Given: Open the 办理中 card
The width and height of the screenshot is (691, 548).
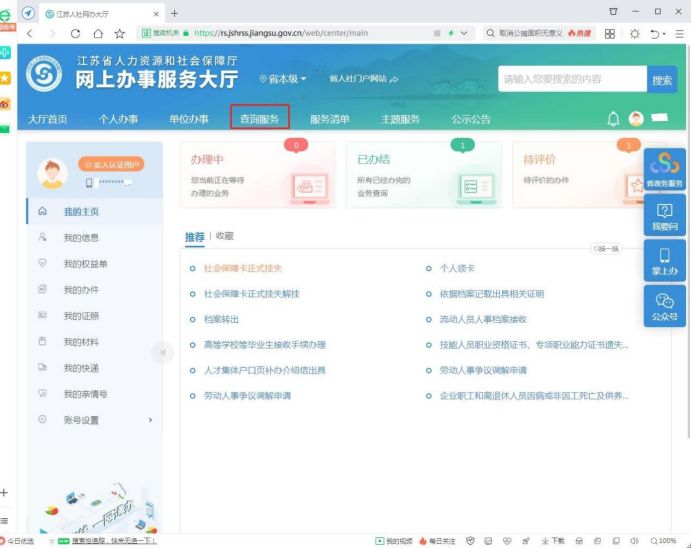Looking at the screenshot, I should pos(257,175).
